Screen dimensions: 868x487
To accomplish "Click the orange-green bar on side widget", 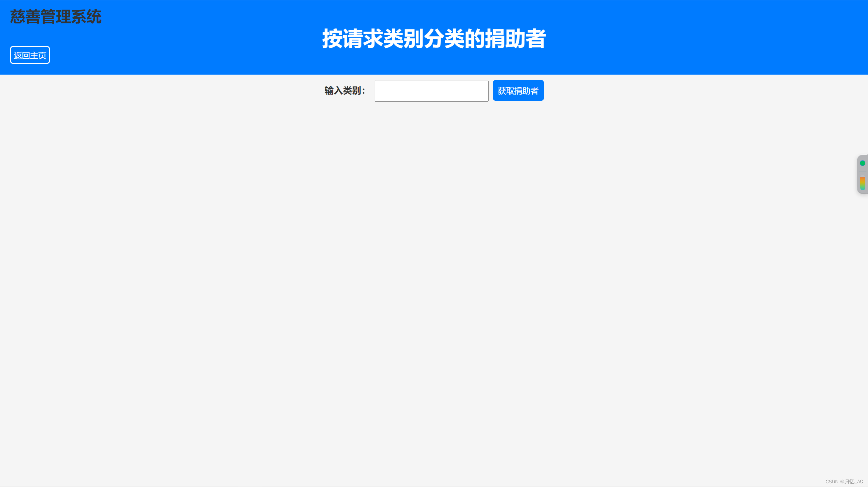I will pos(863,183).
